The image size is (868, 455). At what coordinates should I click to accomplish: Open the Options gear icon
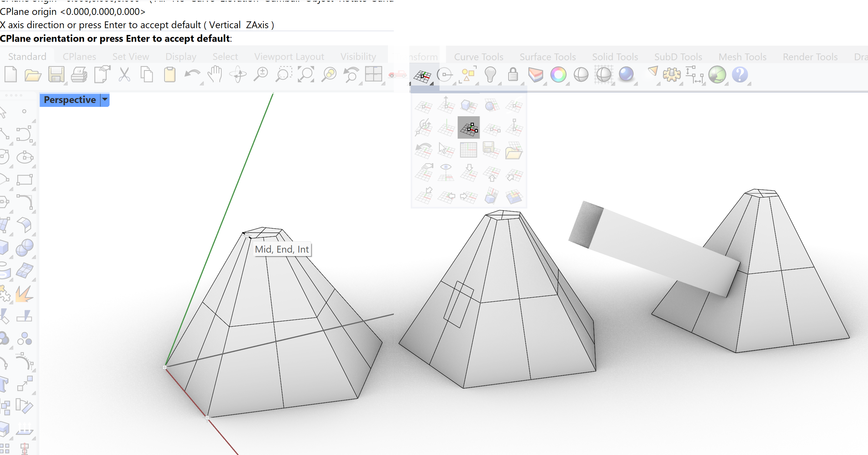(672, 75)
